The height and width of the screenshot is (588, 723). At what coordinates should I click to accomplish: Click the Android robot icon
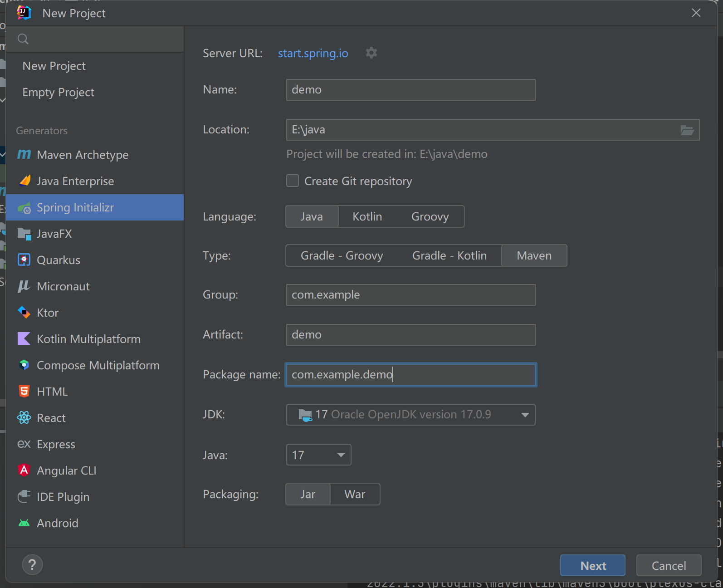tap(24, 523)
